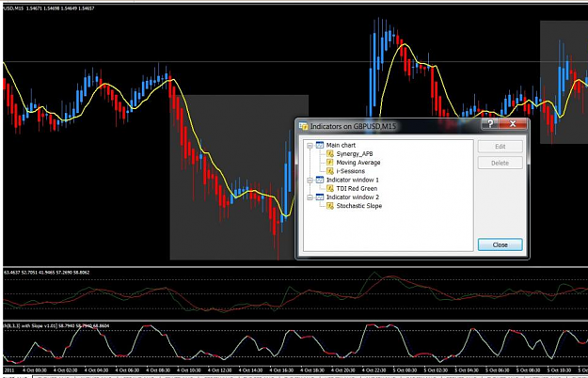Image resolution: width=588 pixels, height=378 pixels.
Task: Collapse the Indicator window 1 node
Action: tap(310, 181)
